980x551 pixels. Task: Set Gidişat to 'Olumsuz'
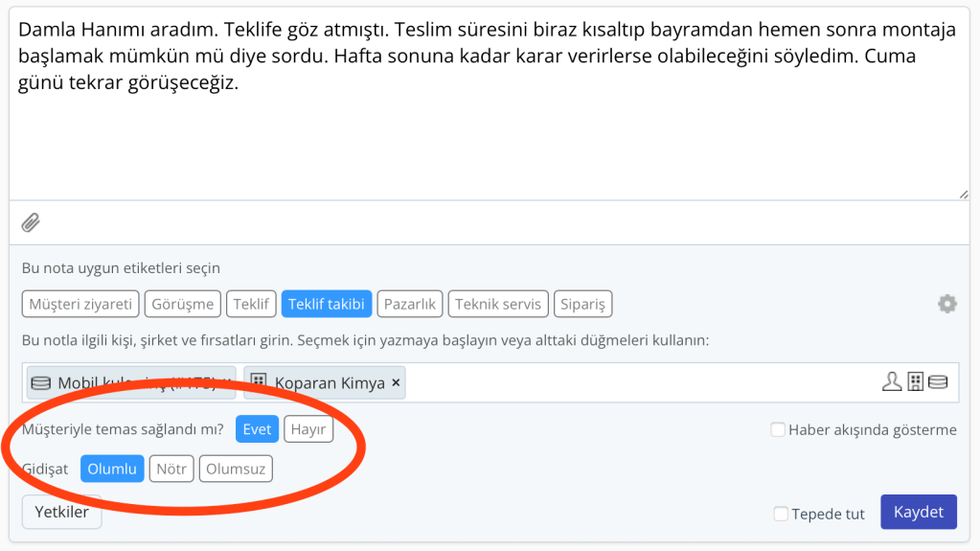click(x=236, y=470)
